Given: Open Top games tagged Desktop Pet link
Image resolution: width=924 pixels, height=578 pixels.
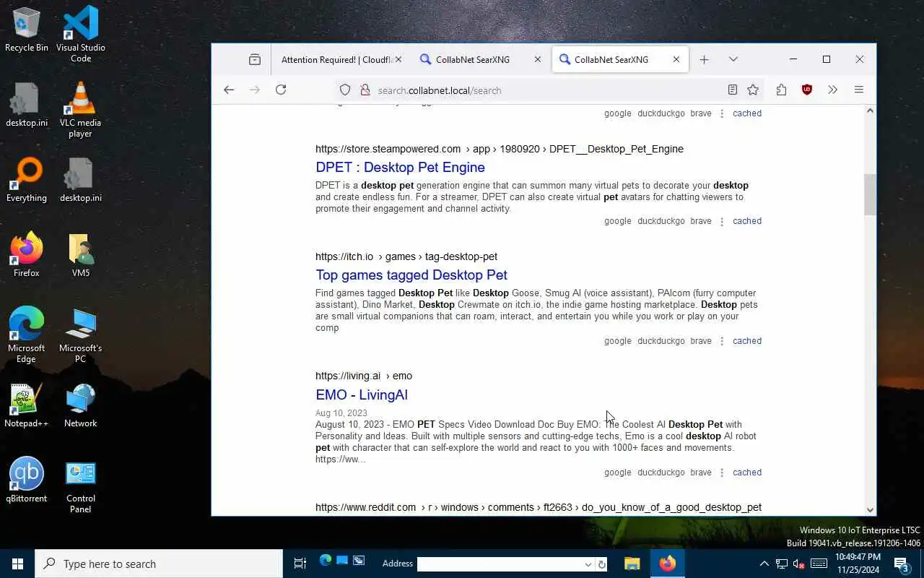Looking at the screenshot, I should 411,275.
